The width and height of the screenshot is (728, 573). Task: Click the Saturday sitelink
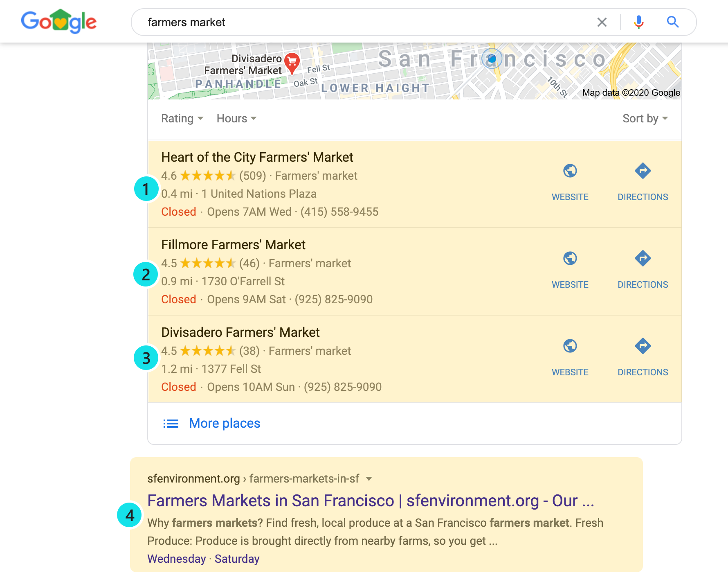237,559
